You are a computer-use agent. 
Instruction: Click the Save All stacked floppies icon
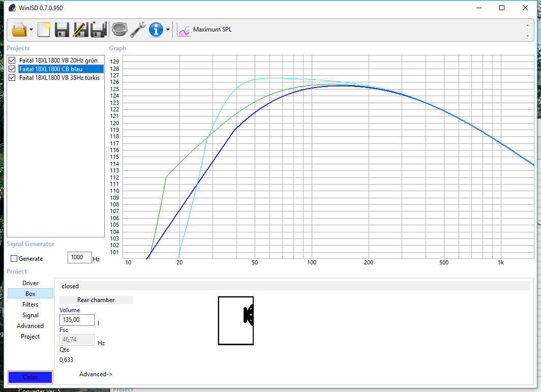98,29
